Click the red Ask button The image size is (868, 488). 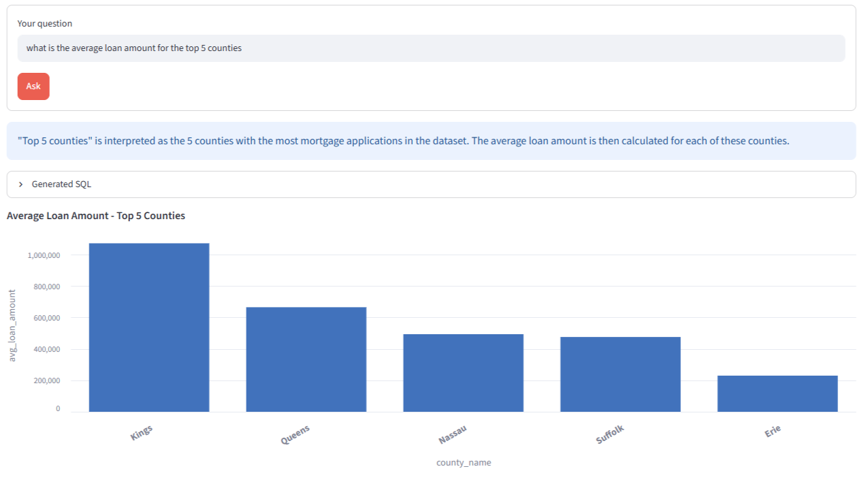click(x=33, y=86)
